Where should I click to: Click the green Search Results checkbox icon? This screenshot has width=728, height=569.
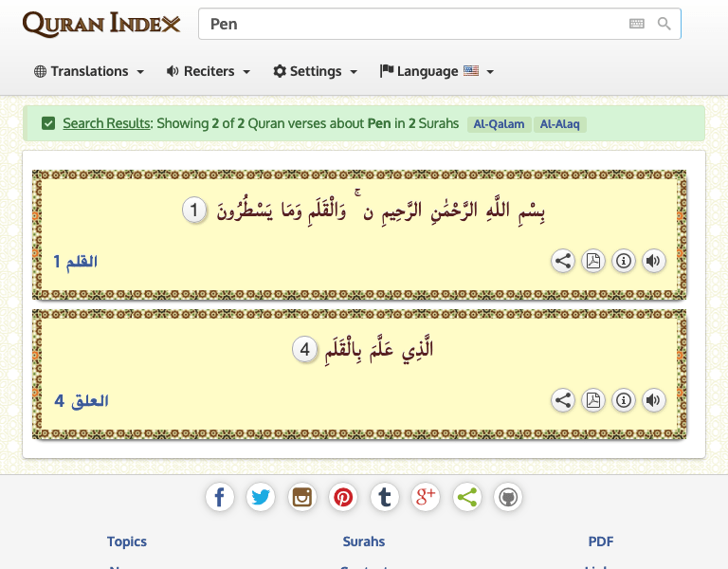click(x=47, y=123)
